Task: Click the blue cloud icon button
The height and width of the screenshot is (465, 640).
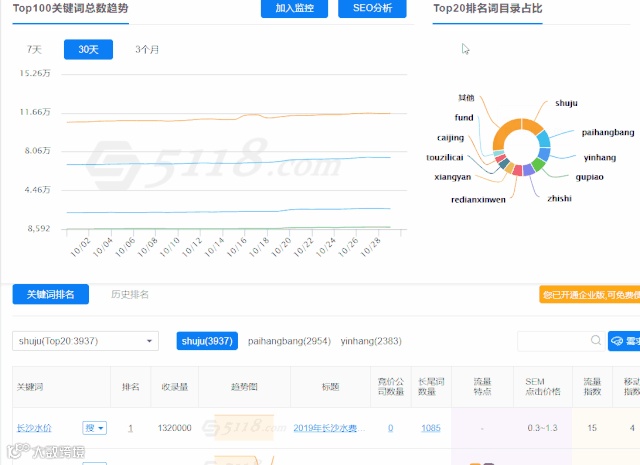Action: point(624,341)
